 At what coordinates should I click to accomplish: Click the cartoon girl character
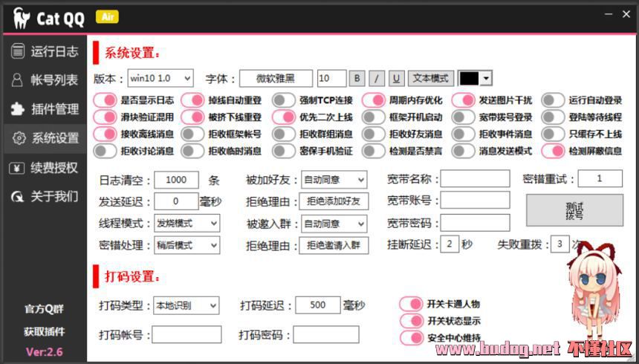595,291
